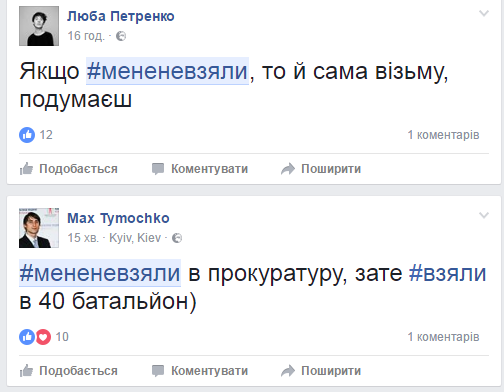Comment on first post via Коментувати
Viewport: 504px width, 392px height.
pos(200,169)
